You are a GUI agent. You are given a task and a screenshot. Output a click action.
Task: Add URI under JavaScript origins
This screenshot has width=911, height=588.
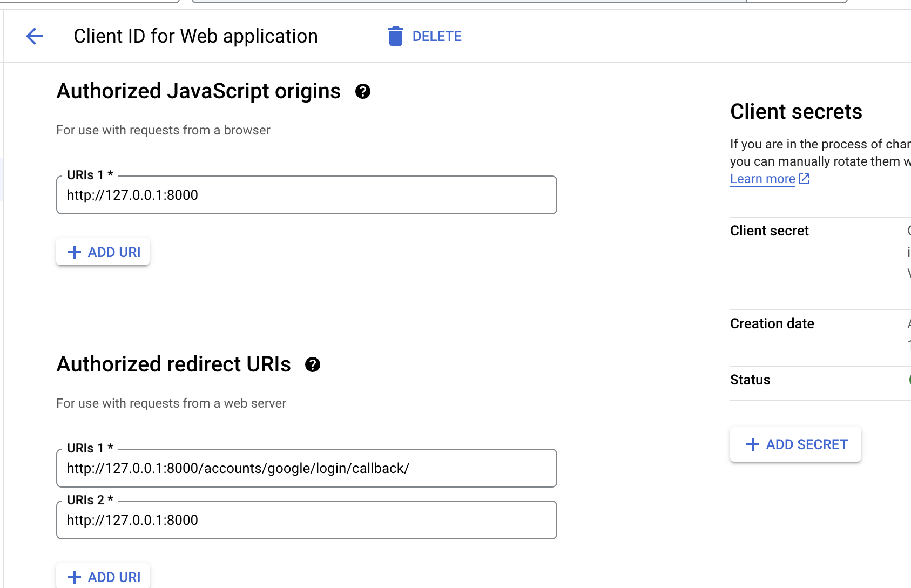[x=103, y=252]
